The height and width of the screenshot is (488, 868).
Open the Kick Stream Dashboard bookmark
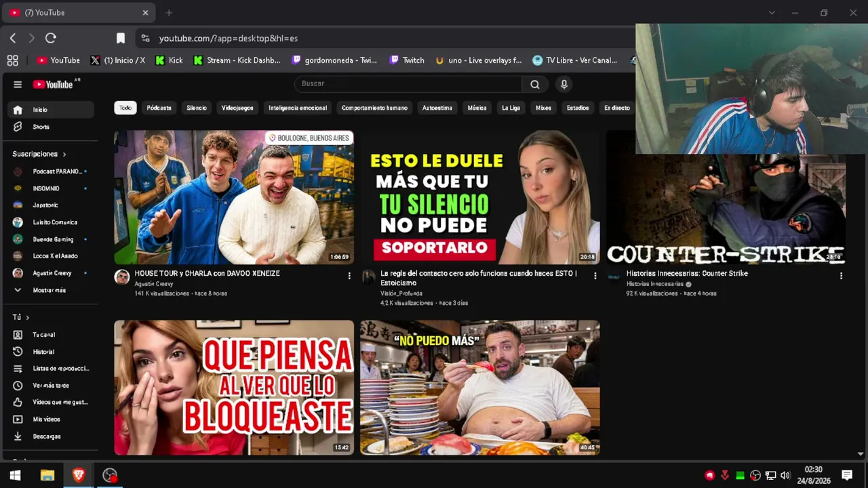click(x=237, y=60)
